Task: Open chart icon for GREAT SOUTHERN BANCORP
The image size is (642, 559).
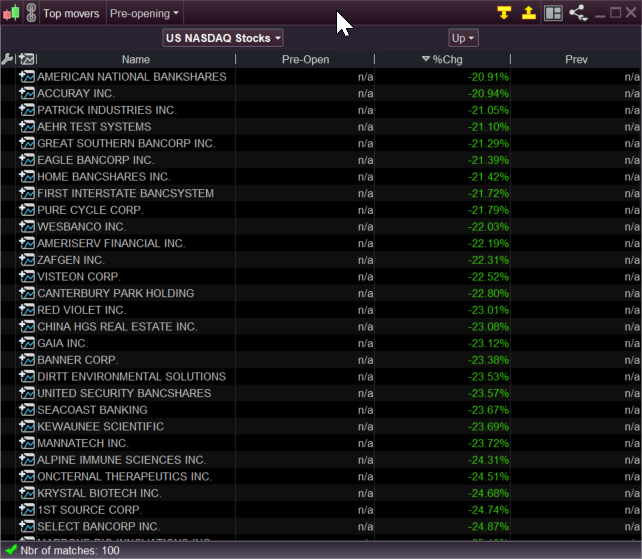Action: pos(27,143)
